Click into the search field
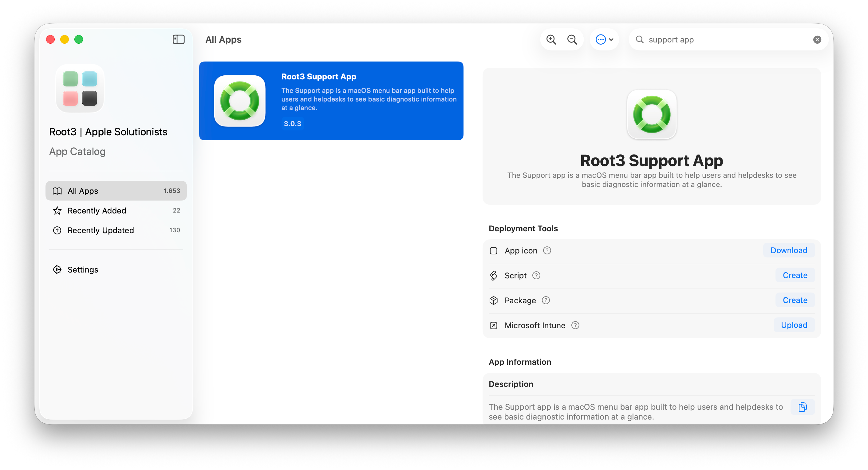This screenshot has width=868, height=470. 728,40
